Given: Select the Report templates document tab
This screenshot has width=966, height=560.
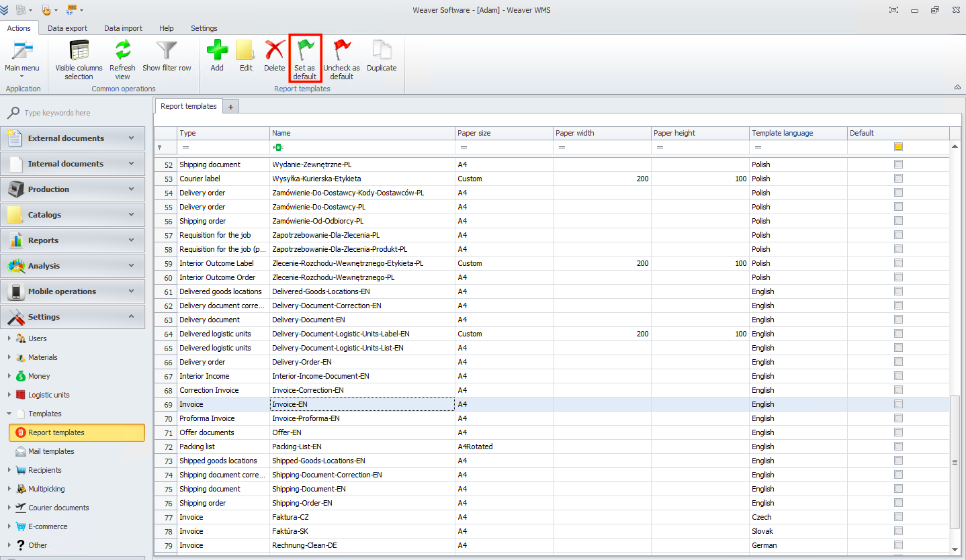Looking at the screenshot, I should [x=189, y=106].
